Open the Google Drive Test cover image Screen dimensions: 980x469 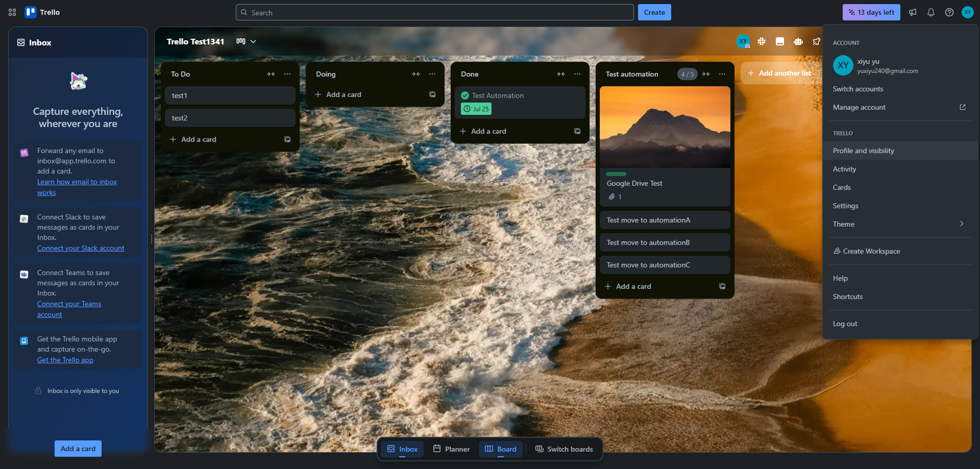click(x=665, y=127)
